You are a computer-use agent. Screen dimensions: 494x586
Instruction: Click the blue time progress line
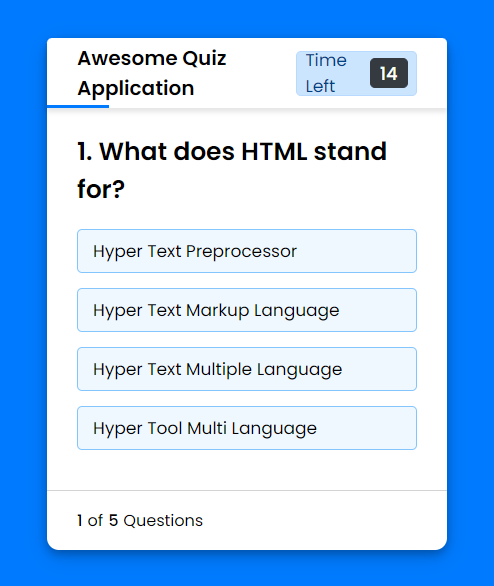(78, 107)
